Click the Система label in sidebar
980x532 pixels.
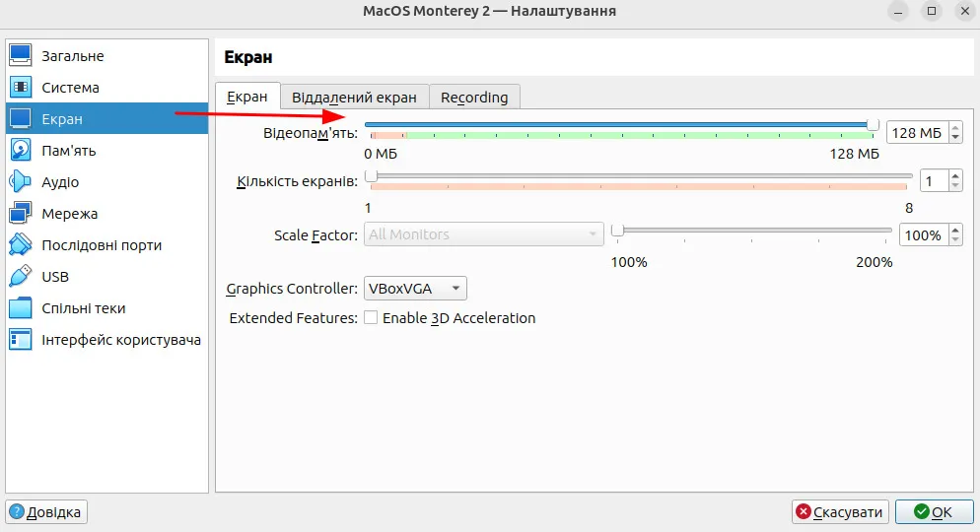click(70, 88)
